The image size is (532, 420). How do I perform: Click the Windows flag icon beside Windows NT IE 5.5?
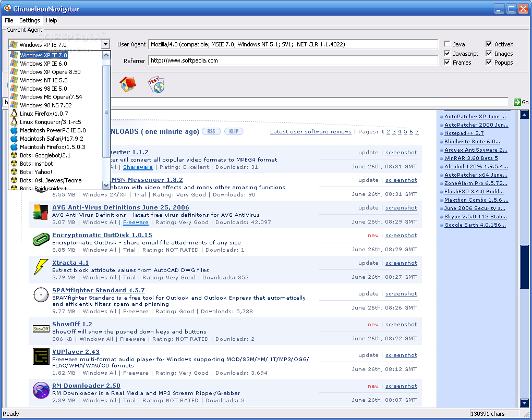[x=14, y=80]
